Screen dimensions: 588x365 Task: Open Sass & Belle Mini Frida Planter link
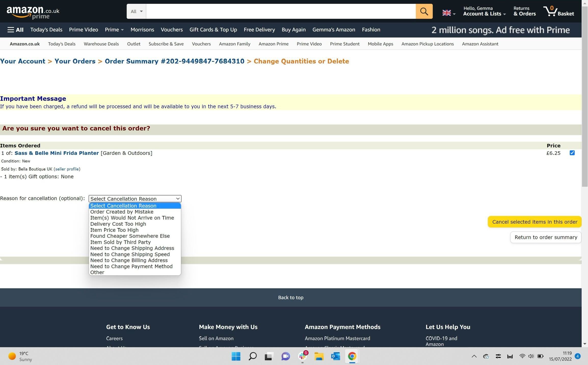click(x=57, y=153)
